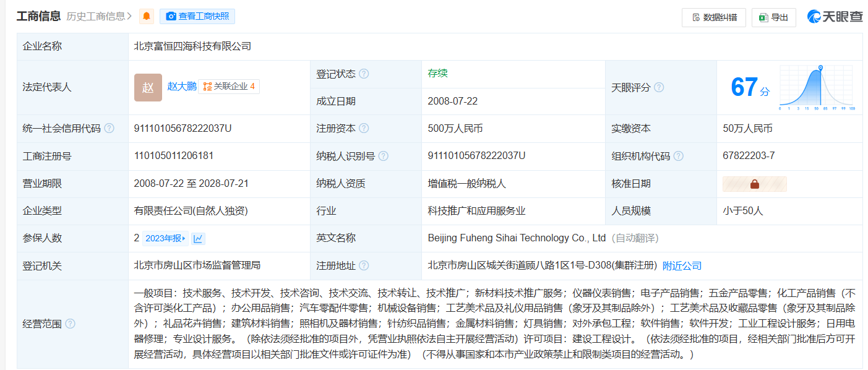Image resolution: width=868 pixels, height=370 pixels.
Task: Click help icon next to 注册地址
Action: (x=364, y=265)
